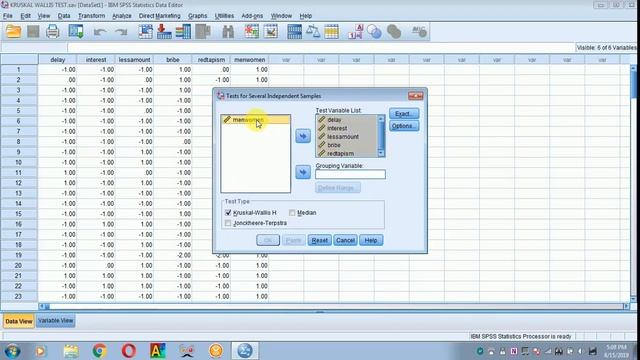The width and height of the screenshot is (640, 360).
Task: Open the Analyze menu
Action: coord(122,16)
